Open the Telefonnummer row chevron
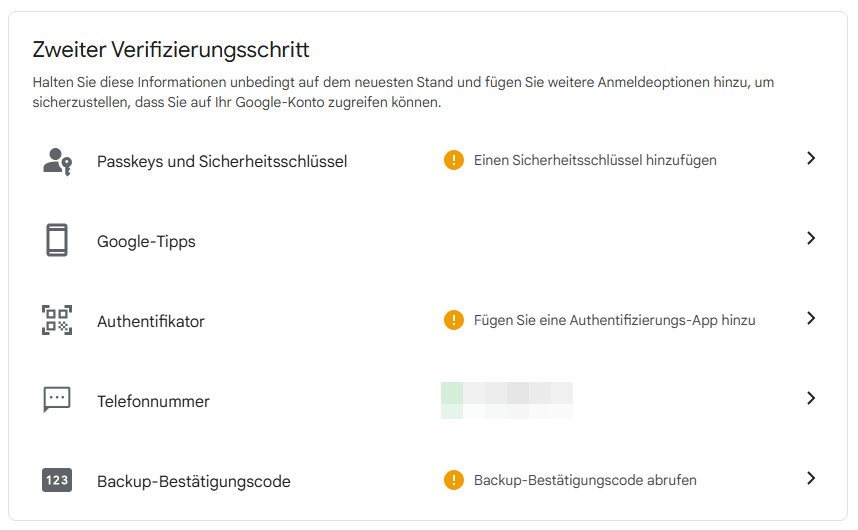The height and width of the screenshot is (530, 858). 811,398
